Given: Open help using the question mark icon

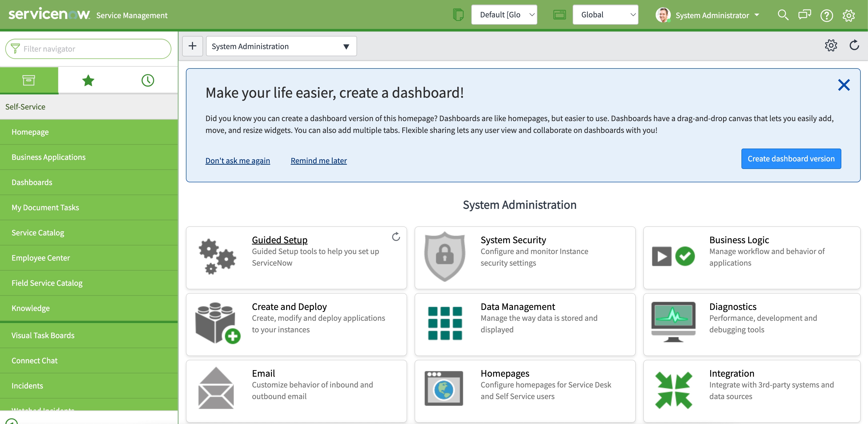Looking at the screenshot, I should tap(826, 15).
